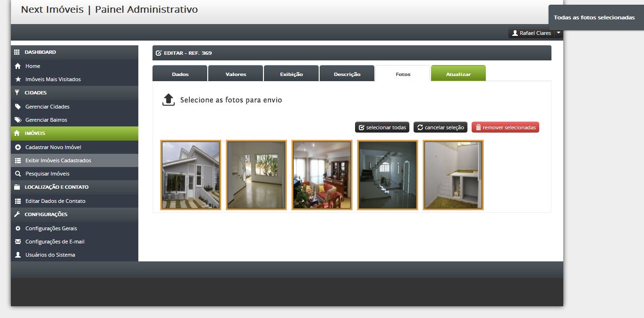Open Cadastrar Novo Imóvel
Screen dimensions: 644x318
point(75,147)
